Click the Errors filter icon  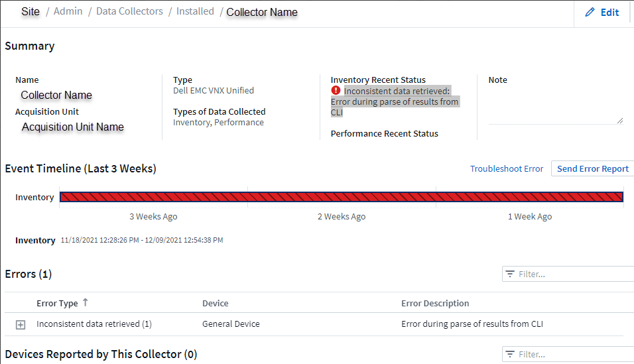[x=510, y=274]
